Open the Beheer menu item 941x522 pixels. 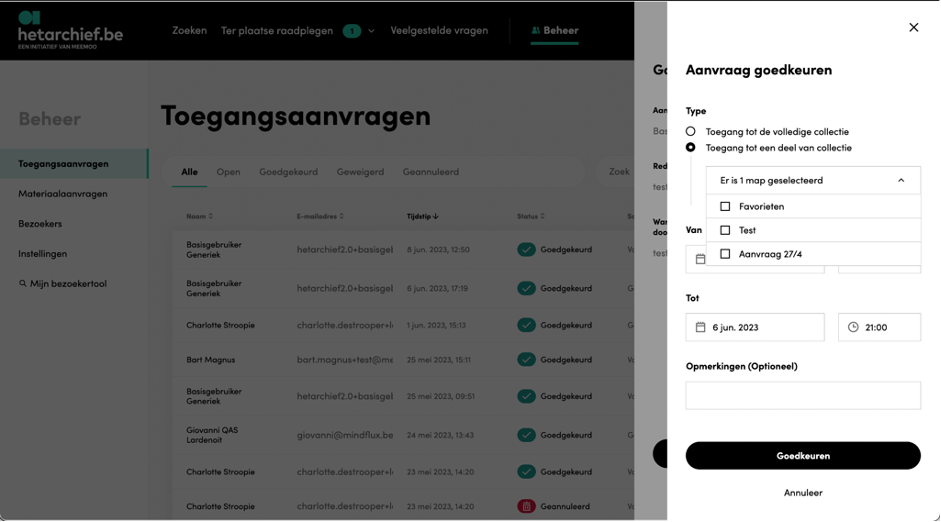pos(555,31)
